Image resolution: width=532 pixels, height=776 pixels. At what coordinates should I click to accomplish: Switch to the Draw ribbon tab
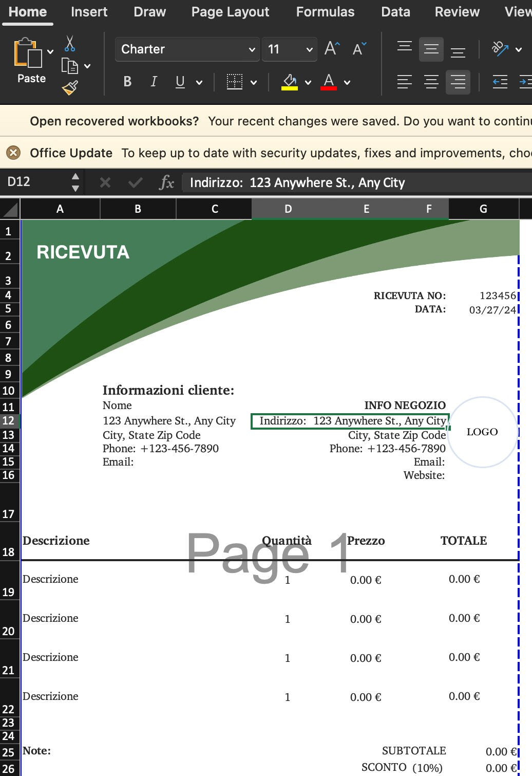pos(150,12)
